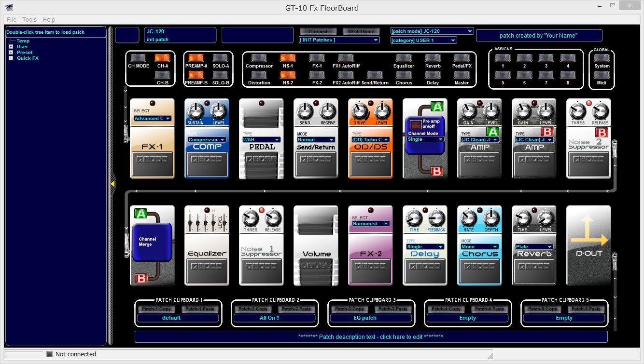Click the Delay pedal footswitch
The height and width of the screenshot is (364, 644).
click(x=425, y=271)
